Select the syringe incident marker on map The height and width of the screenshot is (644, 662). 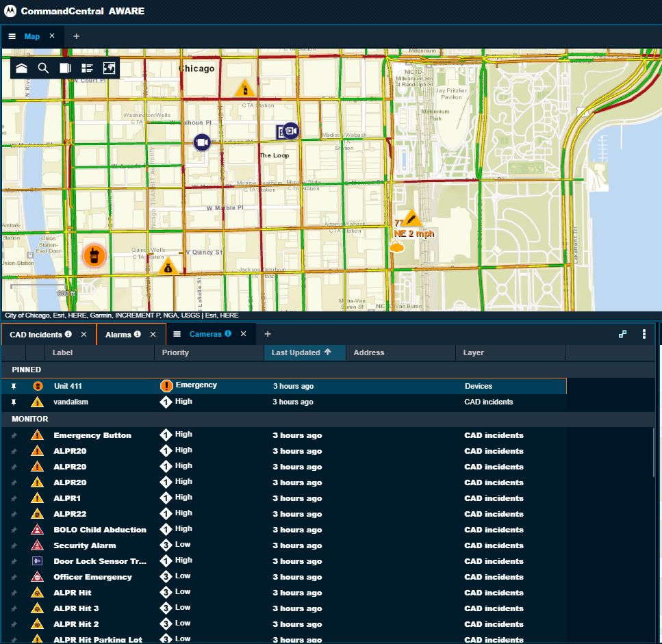click(x=412, y=218)
